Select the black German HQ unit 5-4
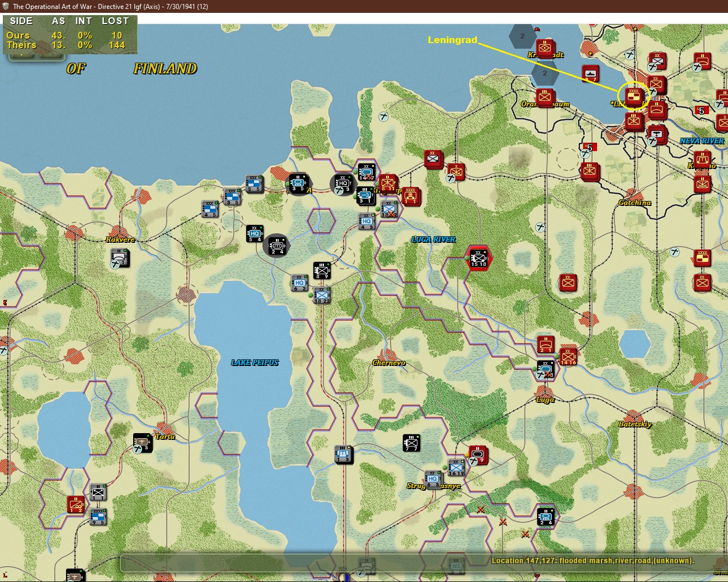The image size is (728, 582). pyautogui.click(x=255, y=233)
